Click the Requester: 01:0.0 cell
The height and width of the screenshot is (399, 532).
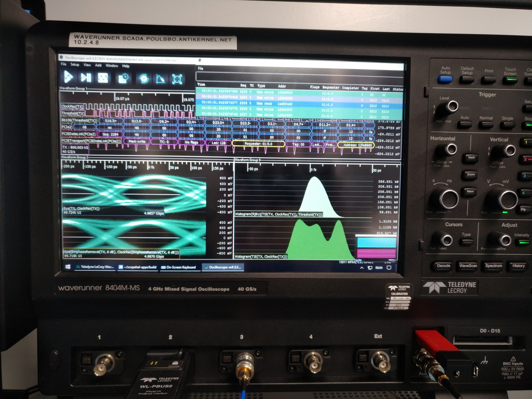(258, 144)
